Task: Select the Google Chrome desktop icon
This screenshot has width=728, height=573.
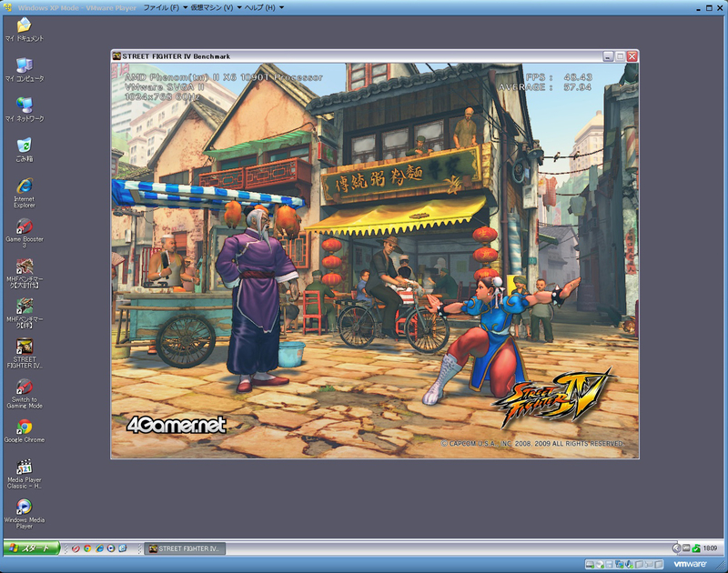Action: 25,430
